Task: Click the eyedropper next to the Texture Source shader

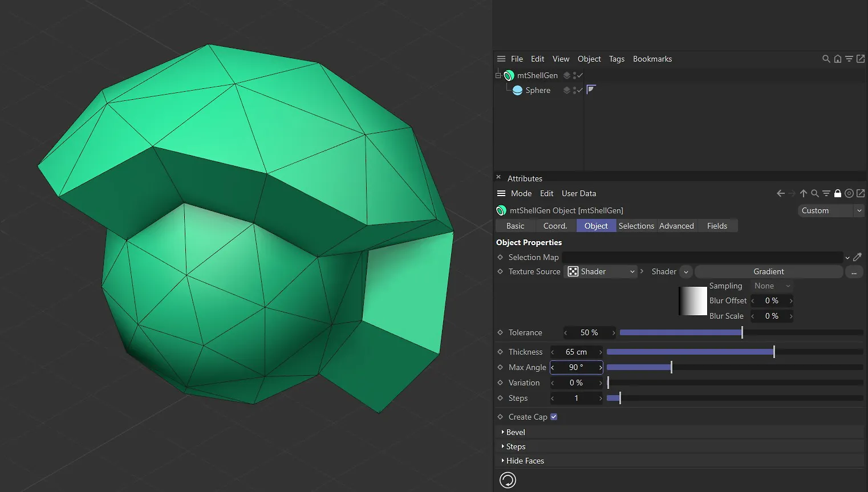Action: pos(858,257)
